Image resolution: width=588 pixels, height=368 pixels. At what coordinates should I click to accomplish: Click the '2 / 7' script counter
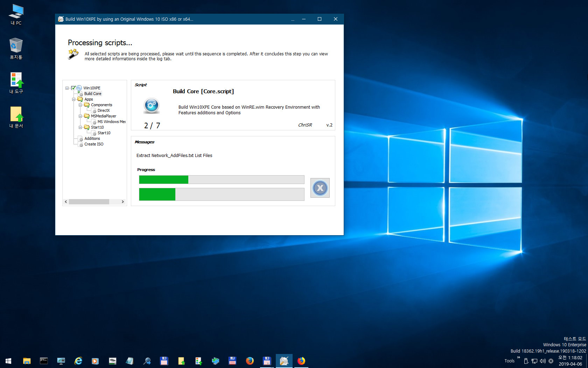coord(152,125)
